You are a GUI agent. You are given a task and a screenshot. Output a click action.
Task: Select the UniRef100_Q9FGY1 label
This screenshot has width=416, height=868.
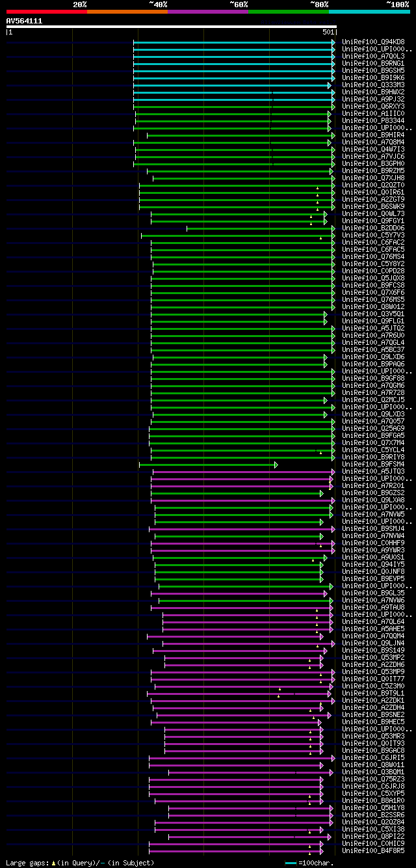(373, 221)
